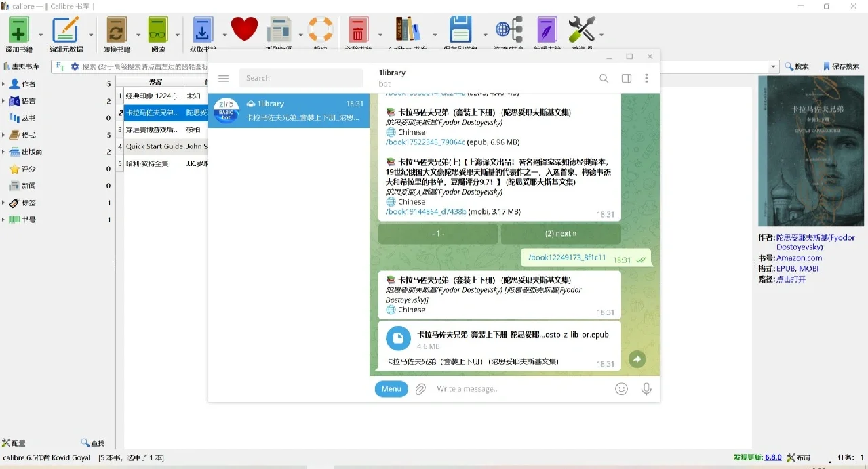This screenshot has width=868, height=469.
Task: Open the Get books dropdown arrow
Action: coord(224,35)
